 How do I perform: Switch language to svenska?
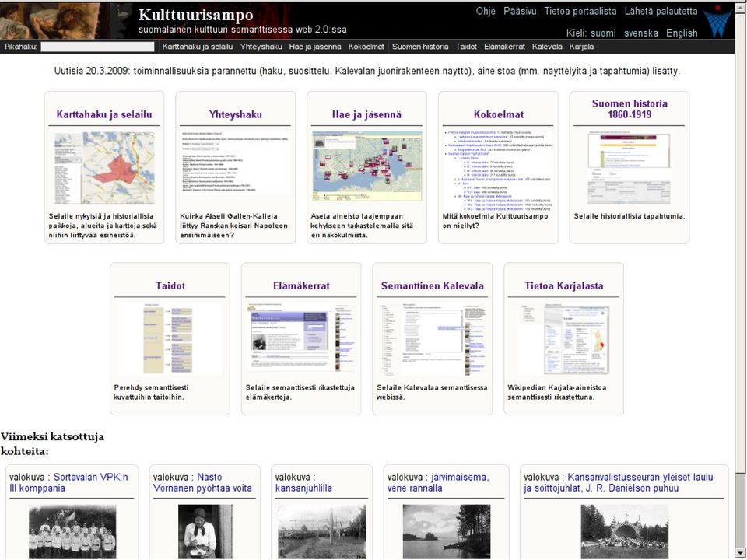click(x=640, y=33)
